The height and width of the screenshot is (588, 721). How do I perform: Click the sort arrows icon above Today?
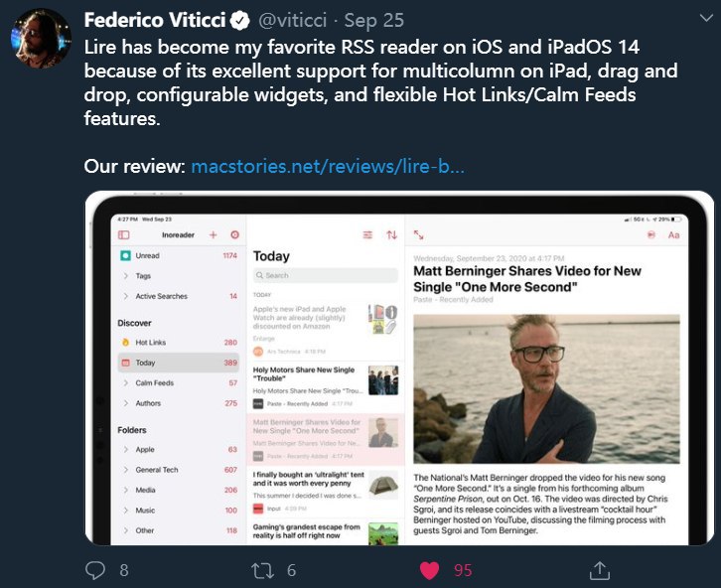tap(391, 235)
